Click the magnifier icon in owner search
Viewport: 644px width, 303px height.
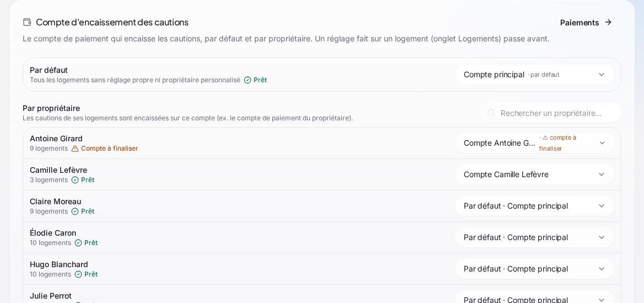click(x=491, y=113)
